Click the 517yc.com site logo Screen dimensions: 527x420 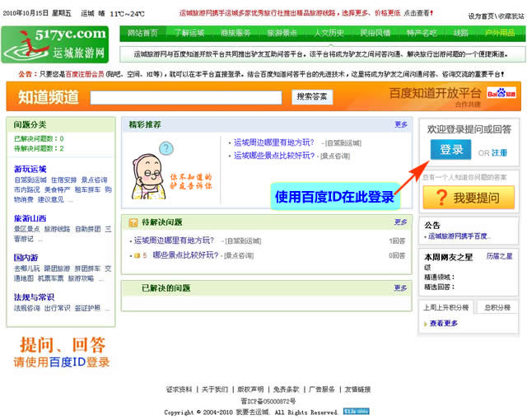click(55, 44)
